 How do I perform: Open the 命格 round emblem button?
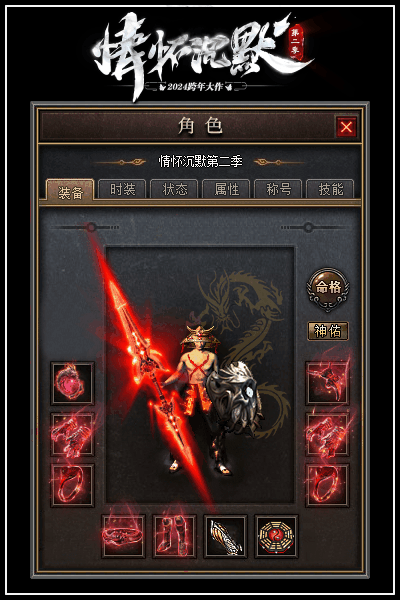click(x=328, y=289)
